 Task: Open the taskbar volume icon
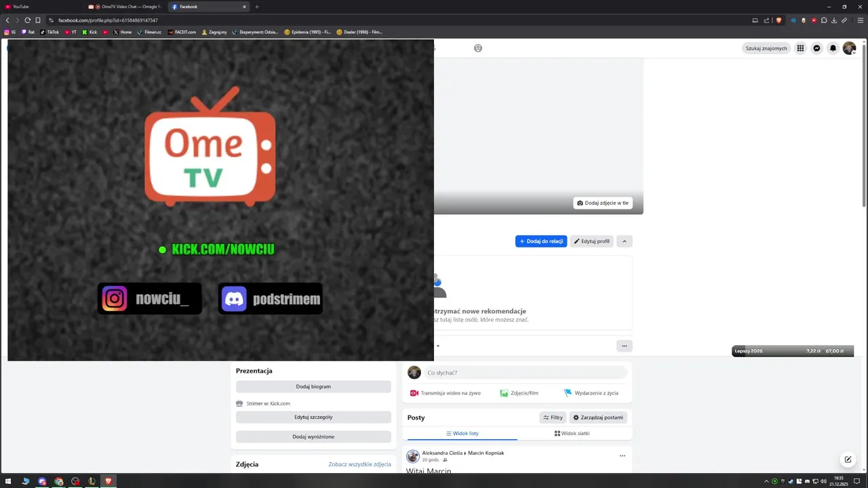click(x=824, y=481)
